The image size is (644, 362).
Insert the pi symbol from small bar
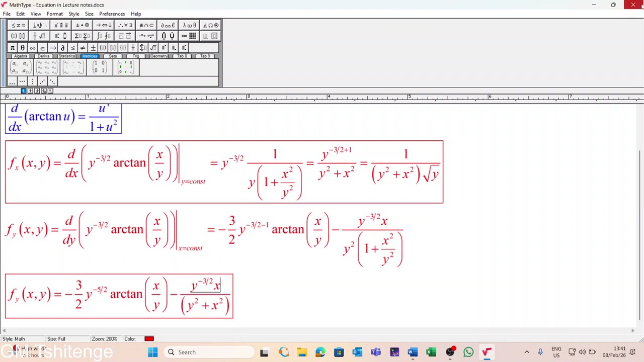pyautogui.click(x=13, y=48)
